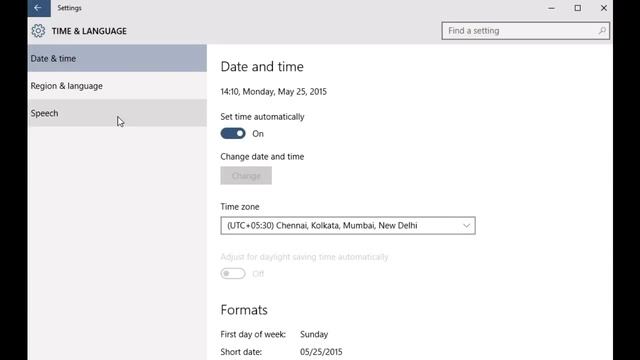Click the Time zone dropdown chevron
Image resolution: width=640 pixels, height=360 pixels.
(x=466, y=226)
